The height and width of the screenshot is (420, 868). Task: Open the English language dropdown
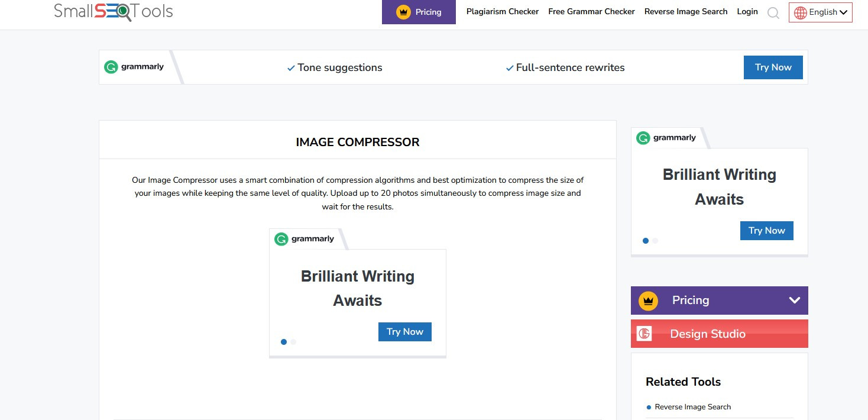point(820,12)
